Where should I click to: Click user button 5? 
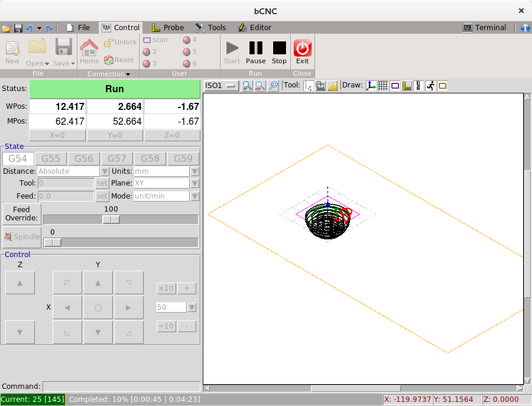click(190, 51)
